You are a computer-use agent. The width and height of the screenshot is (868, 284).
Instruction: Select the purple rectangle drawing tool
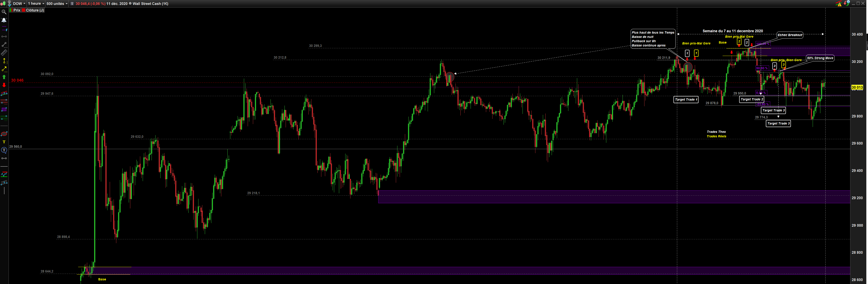click(4, 110)
